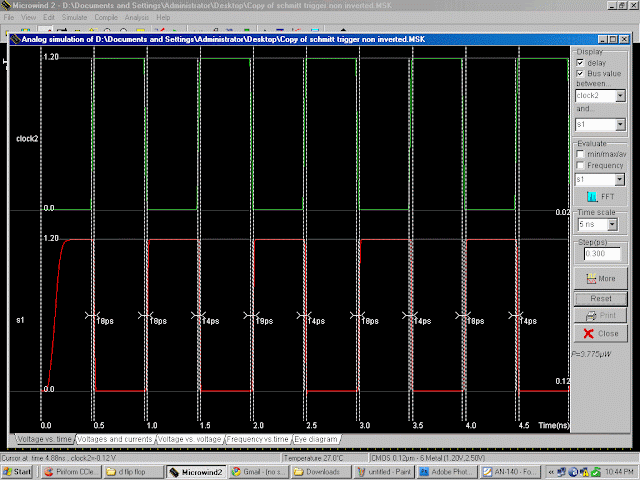Show the Eye diagram tab

(x=316, y=439)
